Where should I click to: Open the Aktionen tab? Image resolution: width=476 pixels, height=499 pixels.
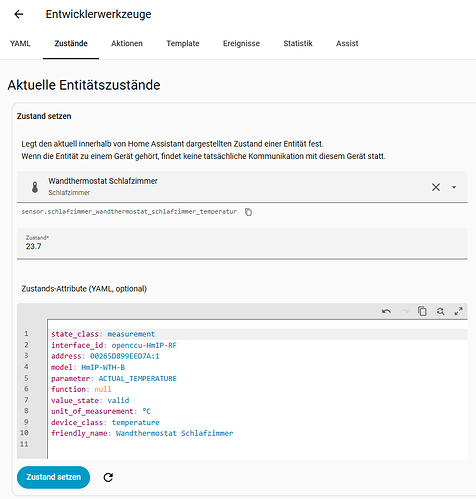click(127, 44)
